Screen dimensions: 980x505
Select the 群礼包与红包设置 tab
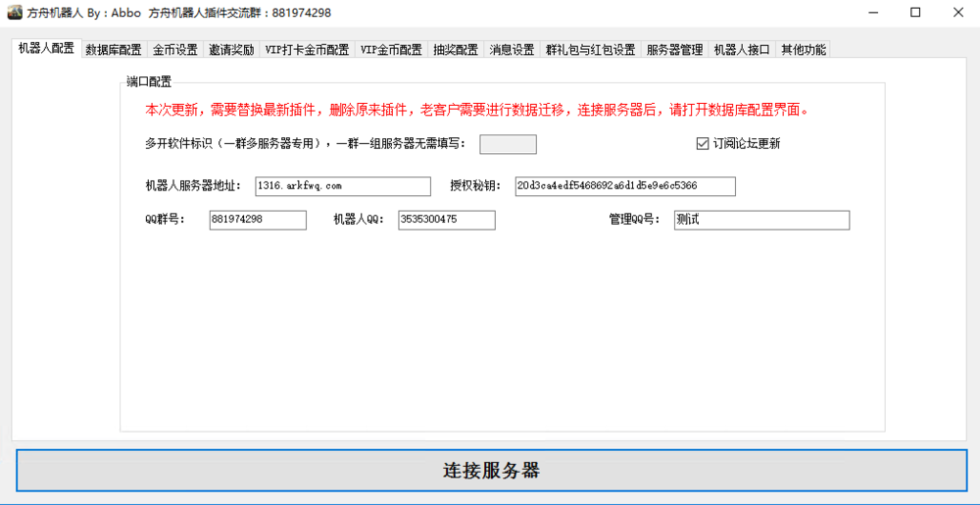[x=590, y=50]
